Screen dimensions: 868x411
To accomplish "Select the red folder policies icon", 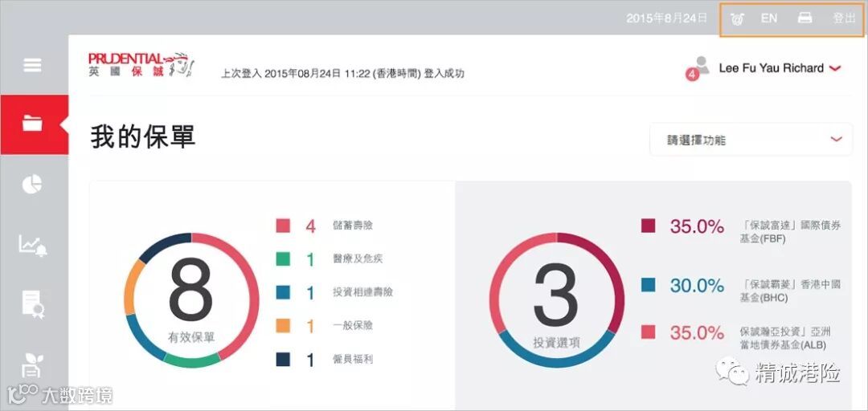I will [33, 124].
